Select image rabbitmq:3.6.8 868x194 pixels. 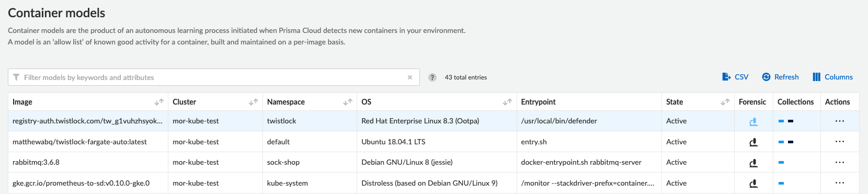click(x=36, y=162)
